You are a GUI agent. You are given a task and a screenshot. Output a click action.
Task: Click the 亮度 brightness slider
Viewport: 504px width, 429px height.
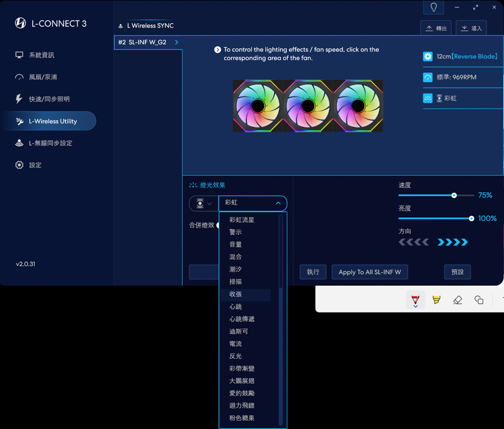pos(436,218)
